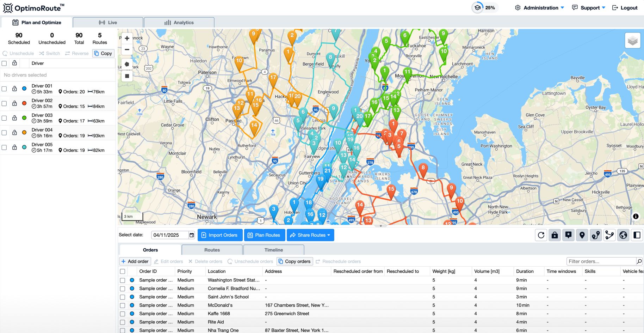Image resolution: width=644 pixels, height=333 pixels.
Task: Check the Driver 004 checkbox
Action: click(x=4, y=133)
